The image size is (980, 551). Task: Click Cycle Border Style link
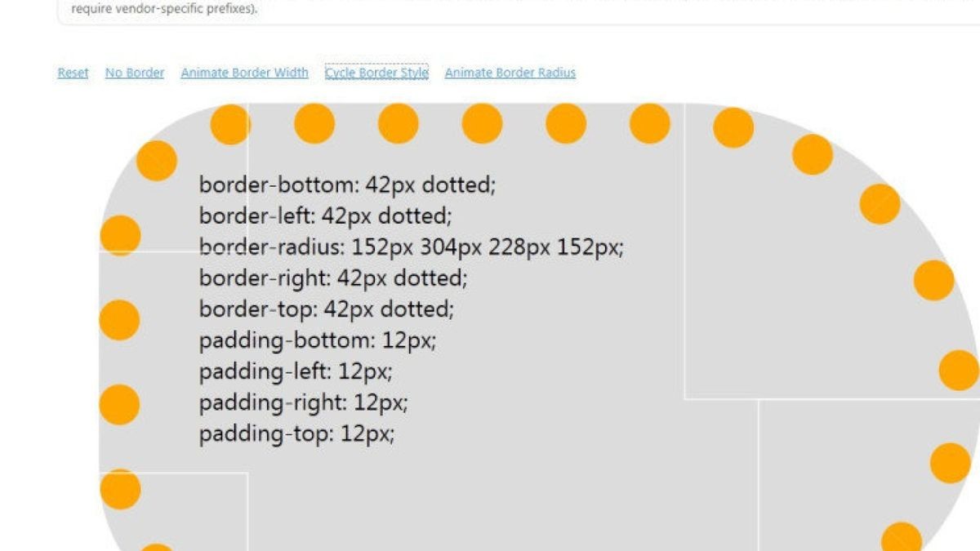(x=376, y=73)
